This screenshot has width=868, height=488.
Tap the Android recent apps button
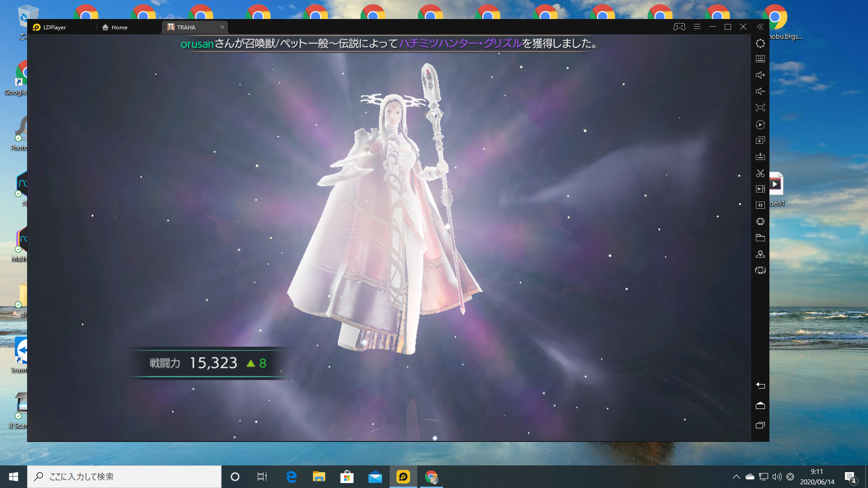(x=760, y=425)
